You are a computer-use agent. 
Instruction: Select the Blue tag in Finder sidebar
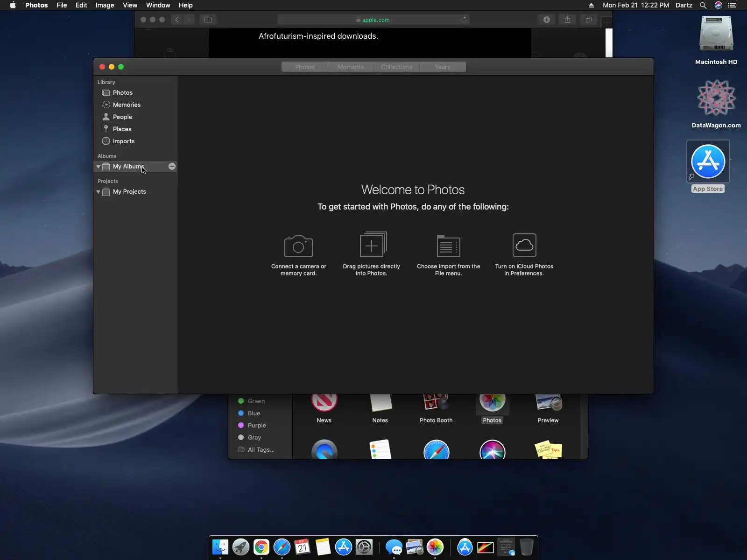pos(249,413)
